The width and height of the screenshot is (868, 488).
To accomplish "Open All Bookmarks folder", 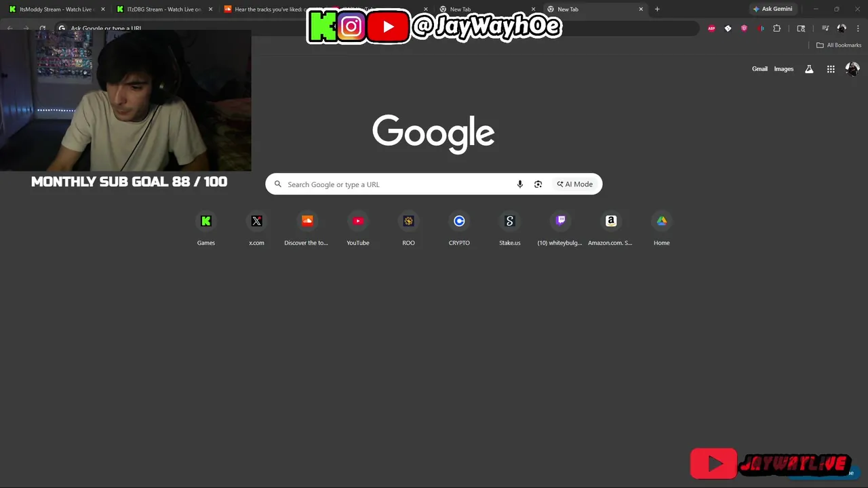I will click(x=839, y=45).
